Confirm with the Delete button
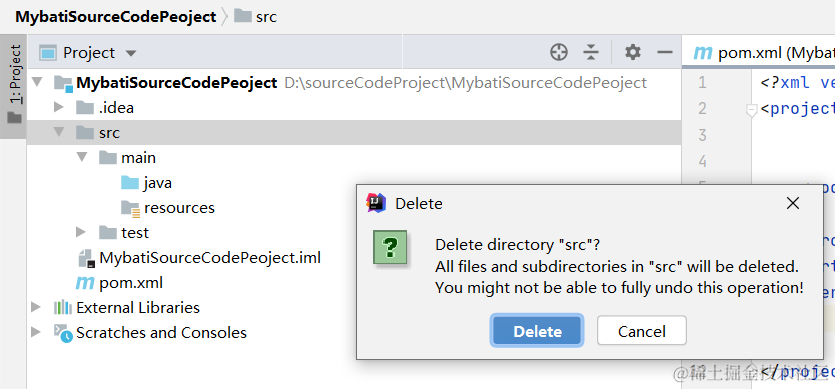The height and width of the screenshot is (389, 835). coord(537,331)
